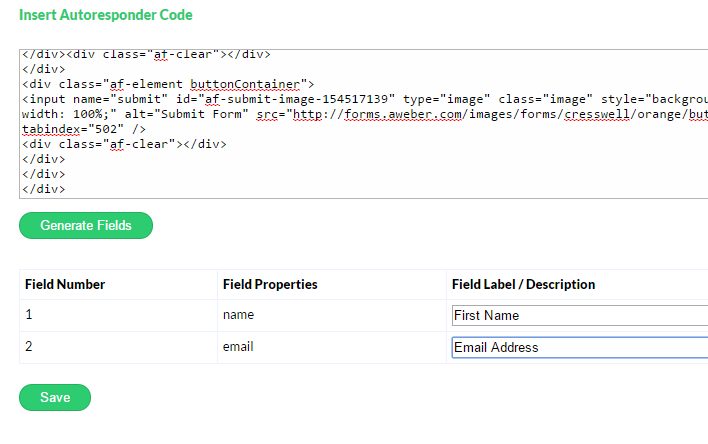
Task: Click the Generate Fields button
Action: (x=86, y=225)
